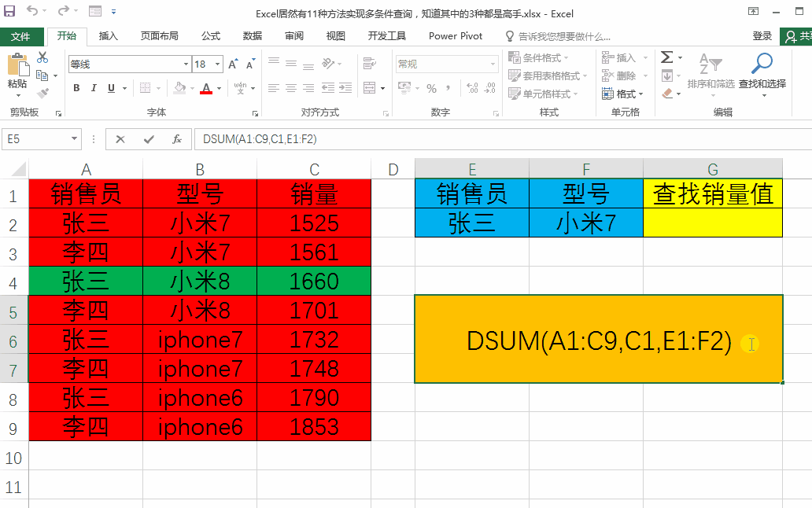Click the cell borders icon
Screen dimensions: 812x508
pyautogui.click(x=146, y=88)
